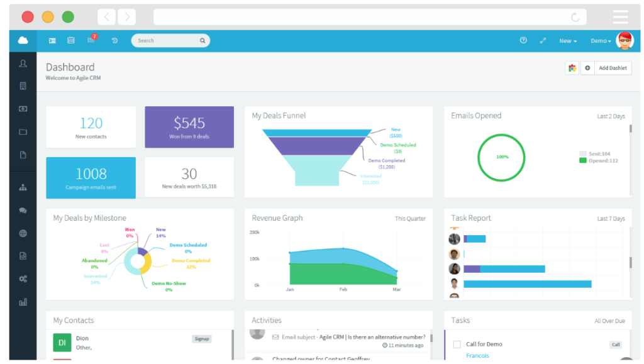Click the Signup tag on Dion contact
Image resolution: width=644 pixels, height=364 pixels.
pyautogui.click(x=202, y=339)
